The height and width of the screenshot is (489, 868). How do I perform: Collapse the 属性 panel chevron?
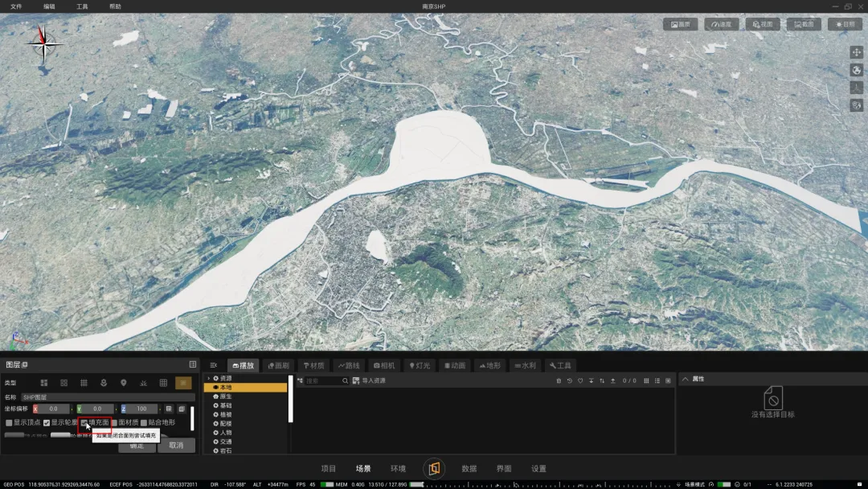click(686, 379)
